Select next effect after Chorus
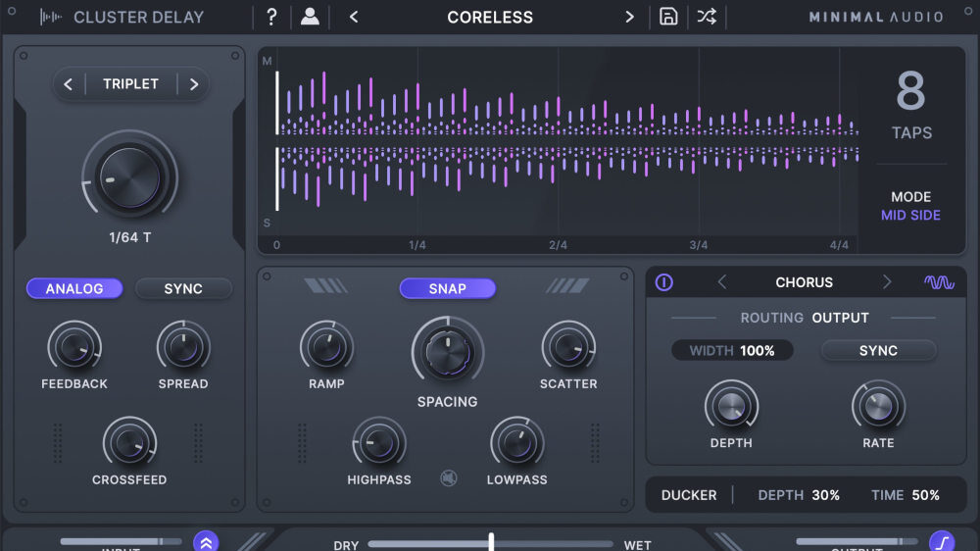980x551 pixels. coord(887,282)
